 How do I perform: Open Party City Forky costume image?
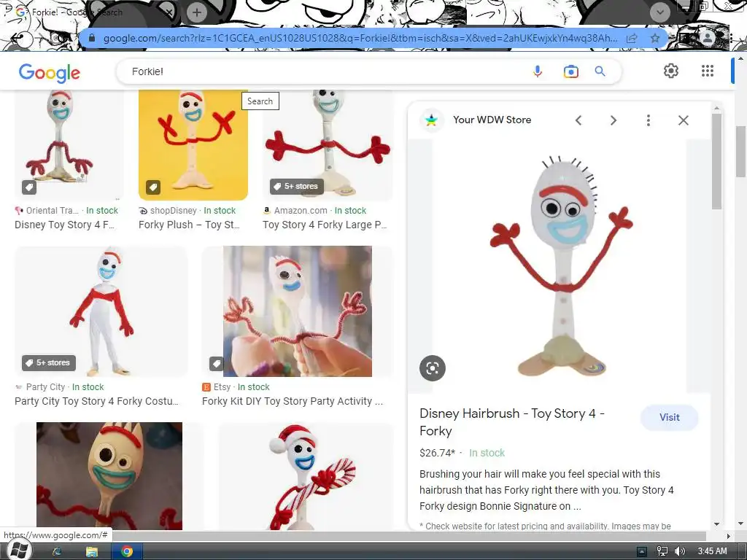coord(101,311)
